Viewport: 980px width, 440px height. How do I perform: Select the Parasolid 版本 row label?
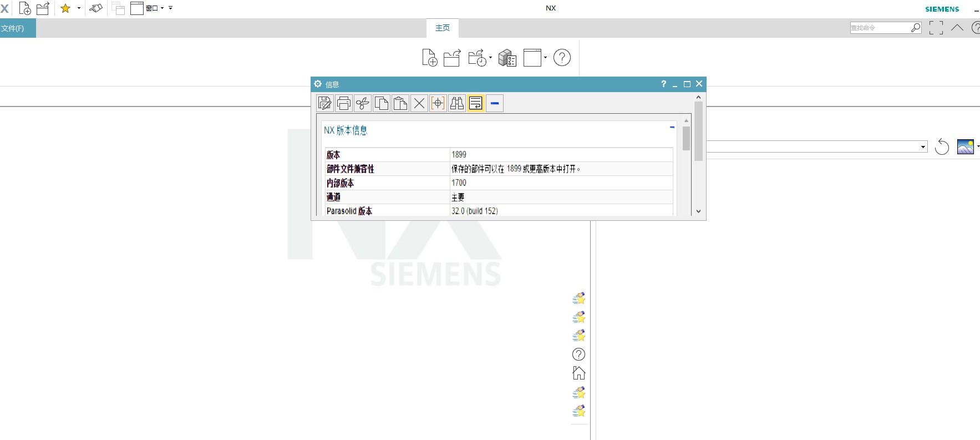click(349, 211)
